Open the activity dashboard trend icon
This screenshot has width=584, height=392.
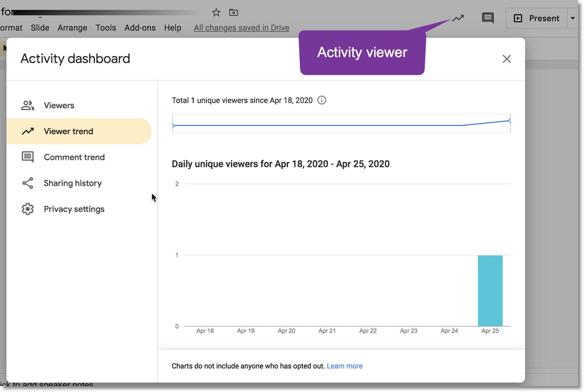pos(458,18)
